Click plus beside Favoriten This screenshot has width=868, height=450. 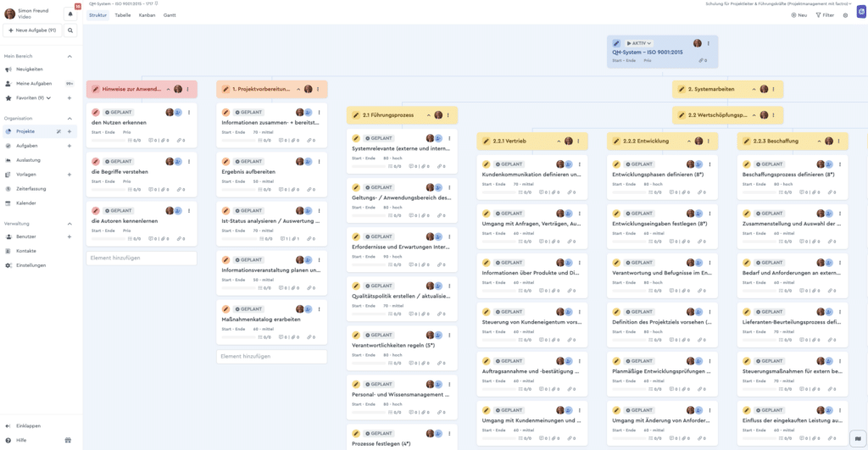click(70, 98)
